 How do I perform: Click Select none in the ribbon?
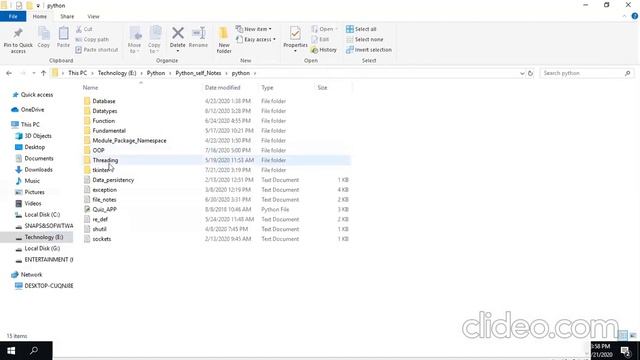click(x=364, y=39)
